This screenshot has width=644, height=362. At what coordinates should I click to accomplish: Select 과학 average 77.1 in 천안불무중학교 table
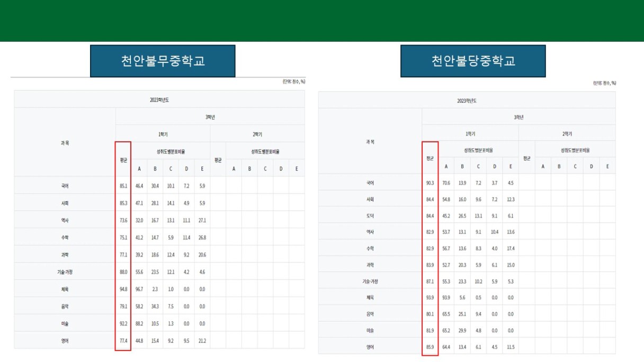coord(123,255)
